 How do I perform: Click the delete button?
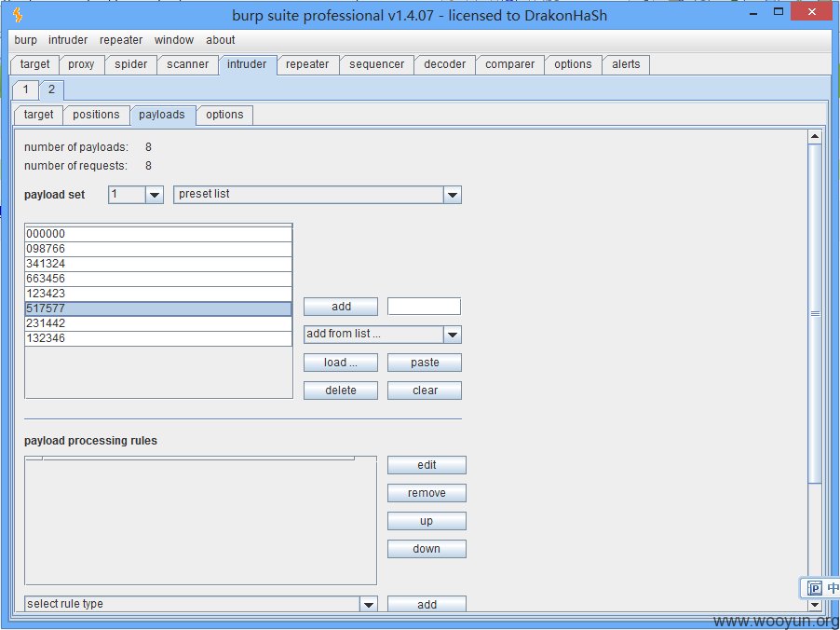pyautogui.click(x=341, y=390)
